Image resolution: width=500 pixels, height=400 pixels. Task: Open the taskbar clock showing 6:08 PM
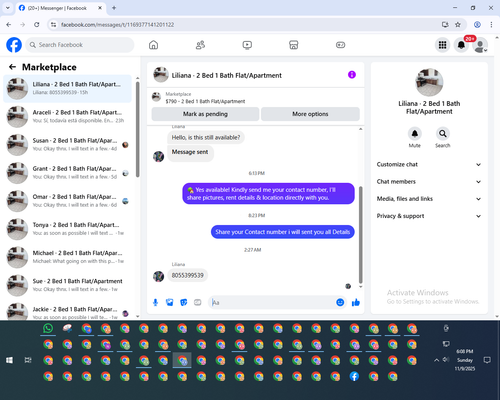pos(465,360)
